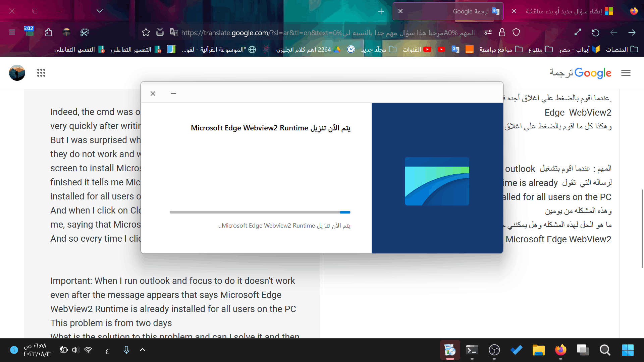Open a new browser tab
This screenshot has width=644, height=362.
(x=381, y=11)
